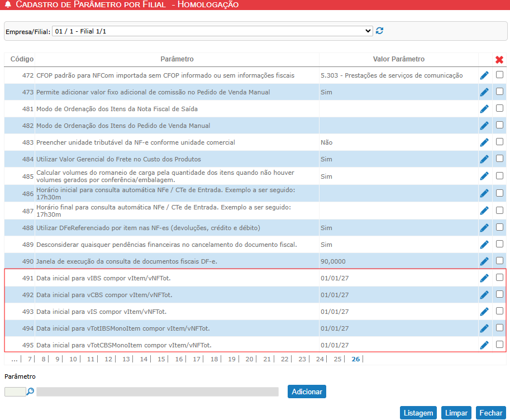Edit parameter 488 DFeReferenciado por item
The height and width of the screenshot is (420, 510).
pyautogui.click(x=484, y=228)
